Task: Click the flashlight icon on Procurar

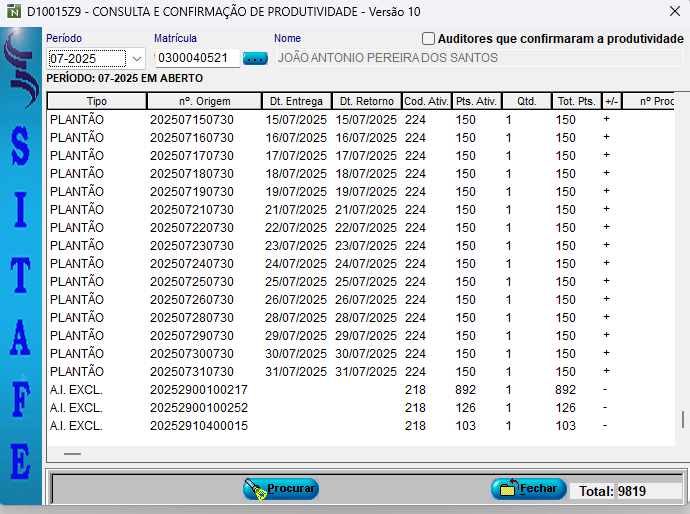Action: 256,489
